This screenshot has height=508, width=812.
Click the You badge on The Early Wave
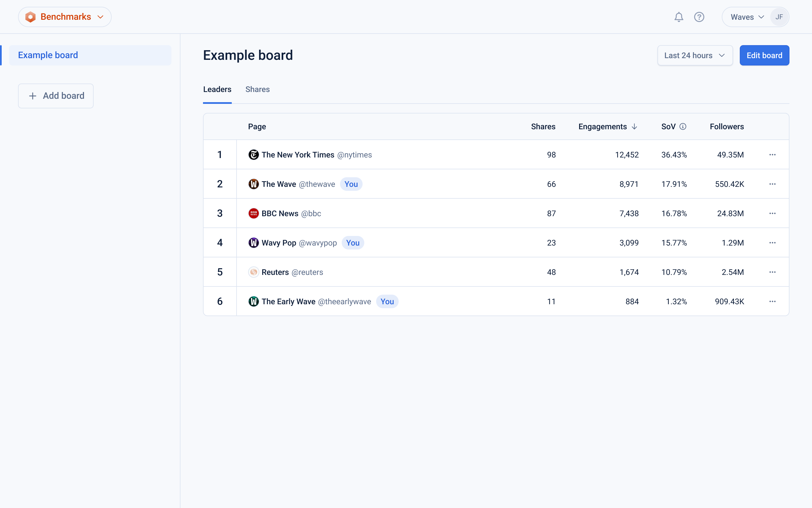click(x=387, y=302)
